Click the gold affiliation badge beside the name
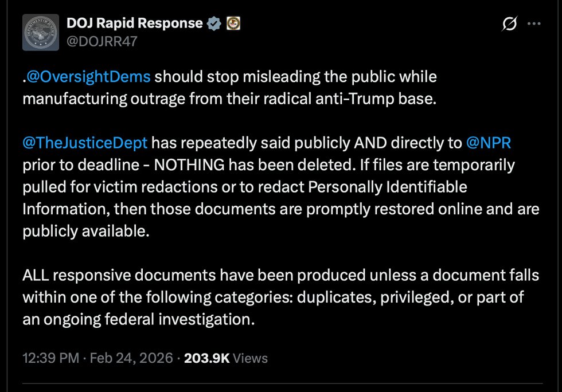The width and height of the screenshot is (562, 392). (233, 23)
